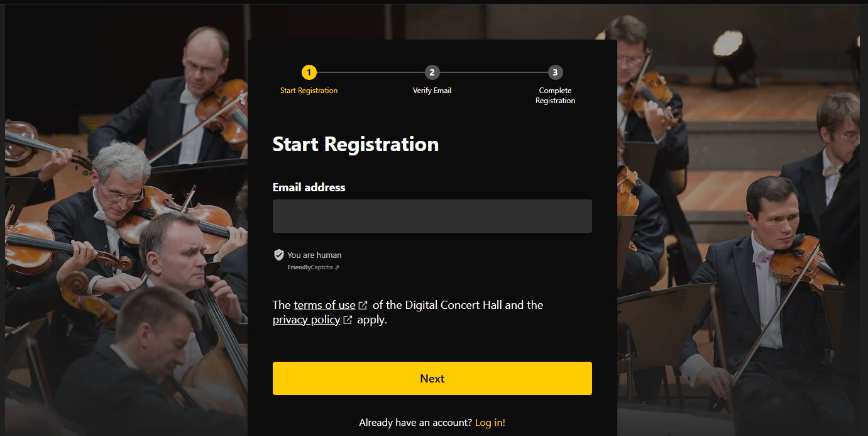The height and width of the screenshot is (436, 868).
Task: Click the small arrow icon next to FriendlyCaptcha
Action: 337,267
